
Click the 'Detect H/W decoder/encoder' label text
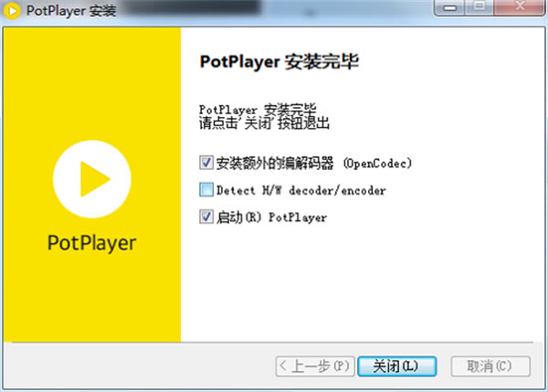pos(300,191)
